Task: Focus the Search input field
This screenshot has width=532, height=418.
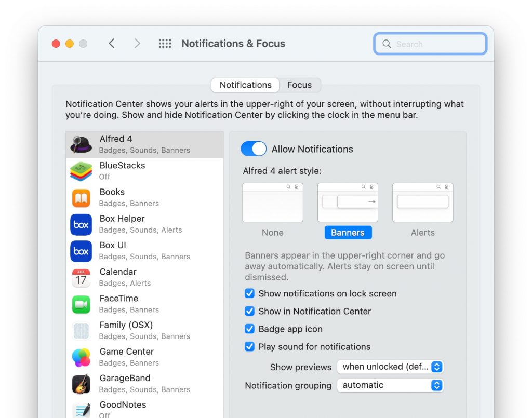Action: pos(430,44)
